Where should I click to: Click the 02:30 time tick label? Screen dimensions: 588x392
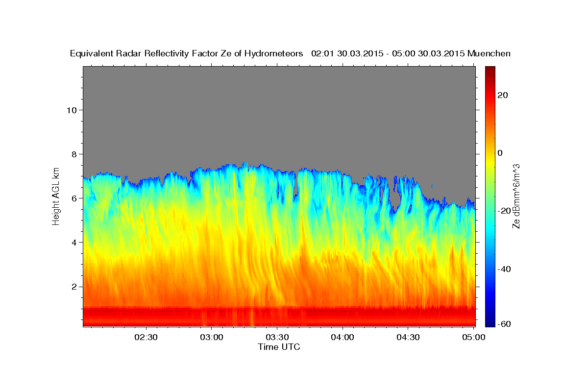[146, 337]
